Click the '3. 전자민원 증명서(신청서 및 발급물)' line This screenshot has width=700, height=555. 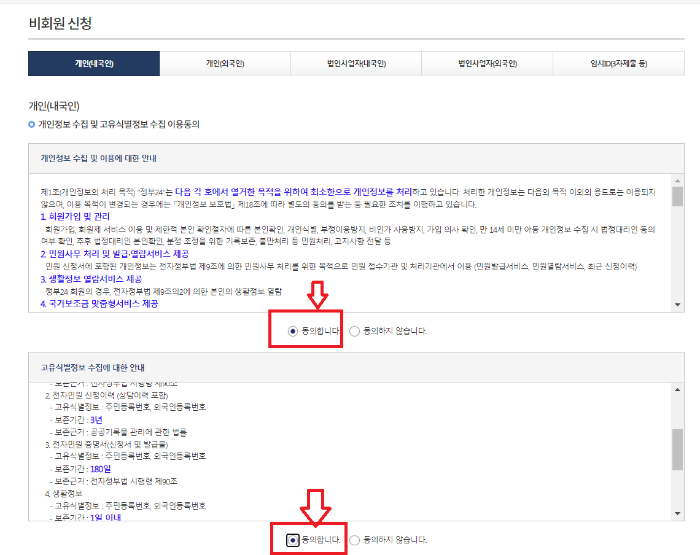point(107,445)
